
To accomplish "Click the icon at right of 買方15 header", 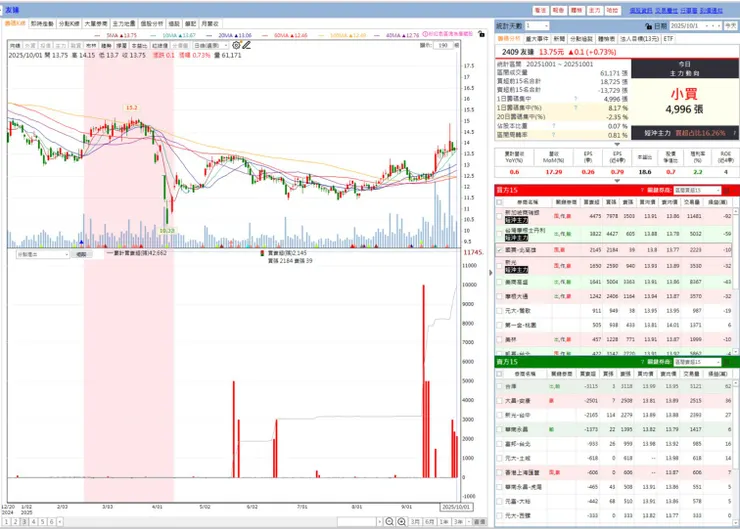I will (x=727, y=190).
